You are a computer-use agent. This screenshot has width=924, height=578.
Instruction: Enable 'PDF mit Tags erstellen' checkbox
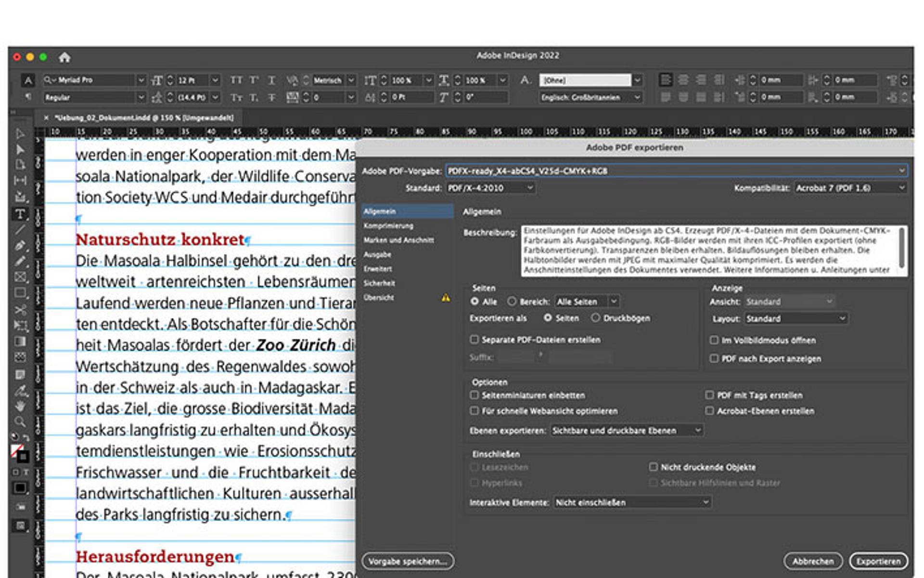click(x=709, y=395)
